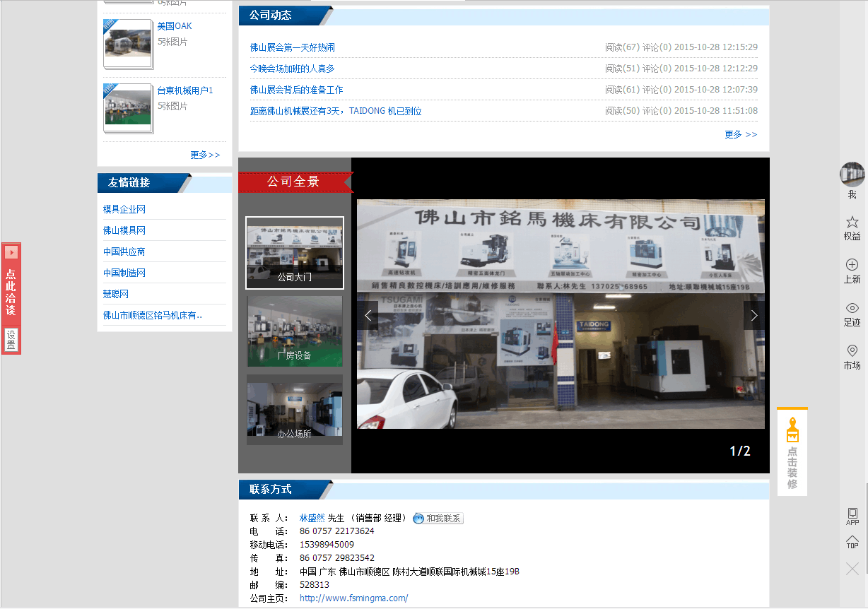The width and height of the screenshot is (868, 609).
Task: Open 中国制造网 friendly link
Action: click(124, 273)
